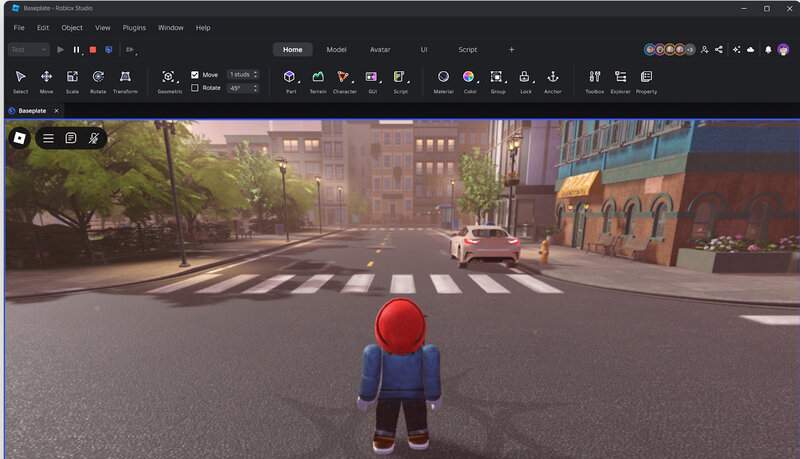Add a custom tab with plus

[x=511, y=49]
